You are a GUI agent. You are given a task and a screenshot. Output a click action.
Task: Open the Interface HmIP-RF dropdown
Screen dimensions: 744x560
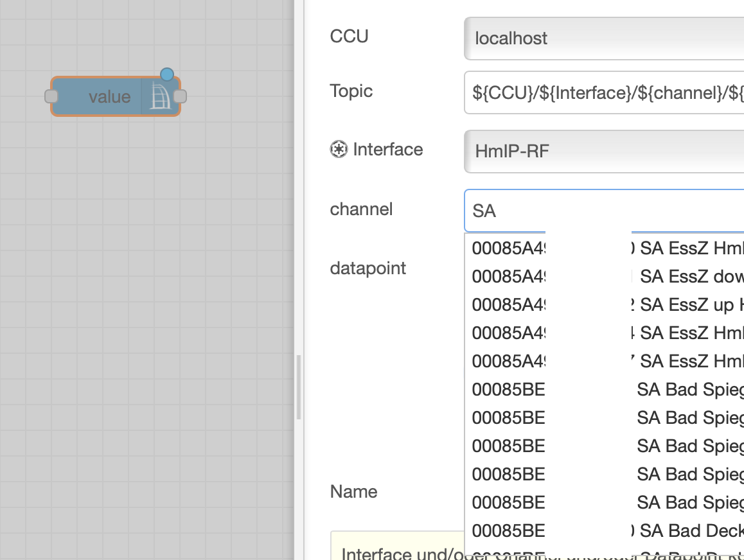point(603,152)
